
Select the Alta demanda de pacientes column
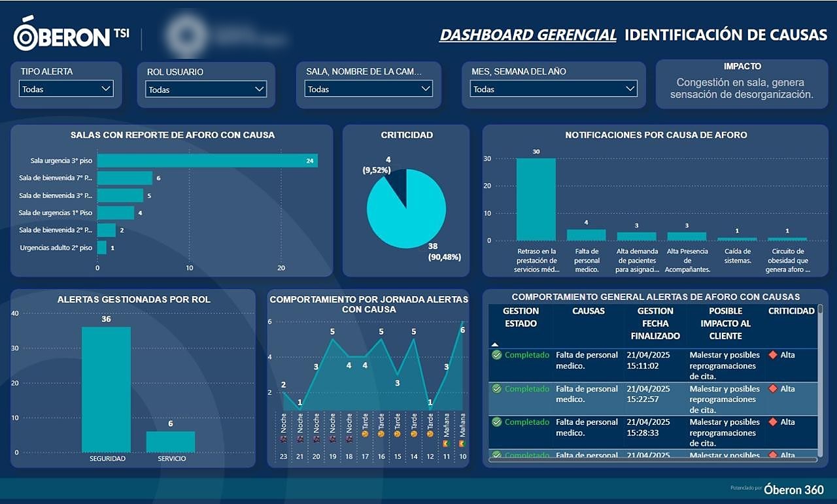click(x=636, y=236)
